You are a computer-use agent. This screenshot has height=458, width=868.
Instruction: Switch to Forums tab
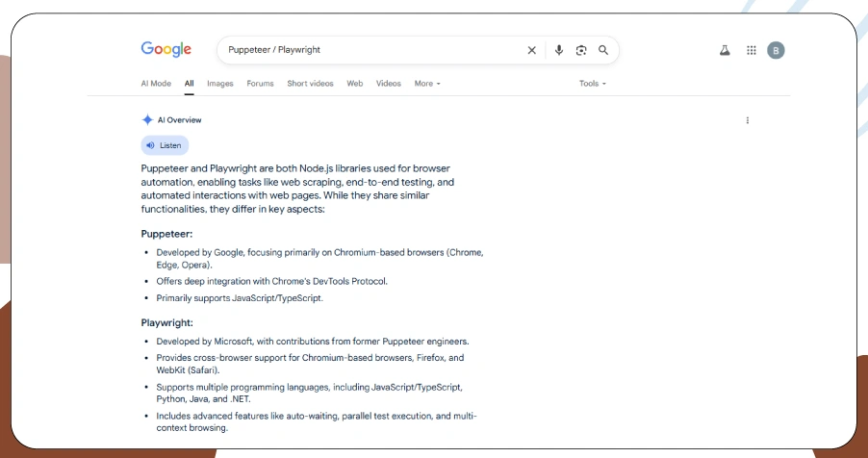coord(260,84)
